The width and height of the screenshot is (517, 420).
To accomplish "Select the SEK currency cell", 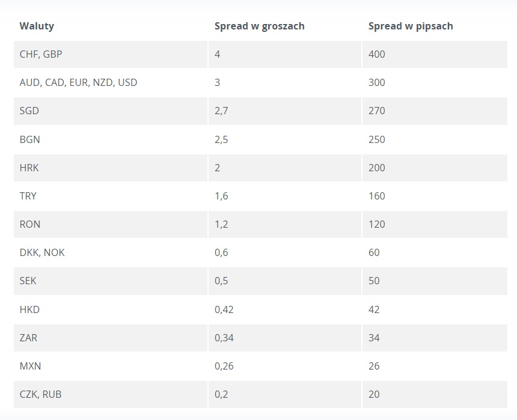I will (x=28, y=281).
